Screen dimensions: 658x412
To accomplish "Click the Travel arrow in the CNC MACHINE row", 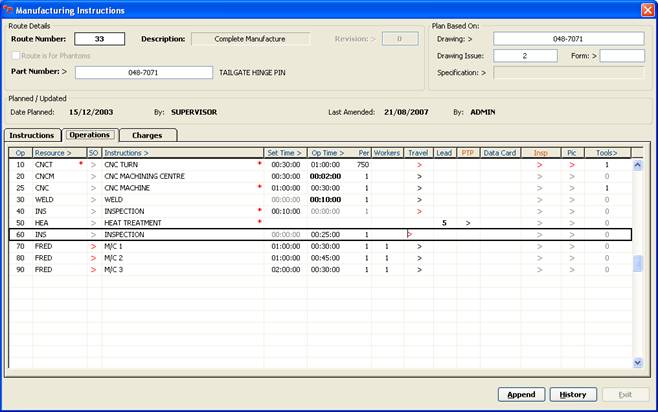I will (x=419, y=188).
